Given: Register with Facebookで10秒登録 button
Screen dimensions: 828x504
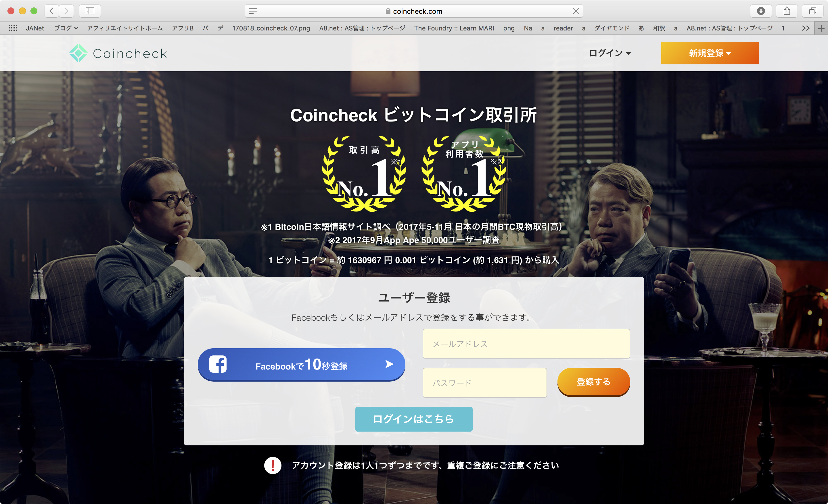Looking at the screenshot, I should pyautogui.click(x=301, y=364).
